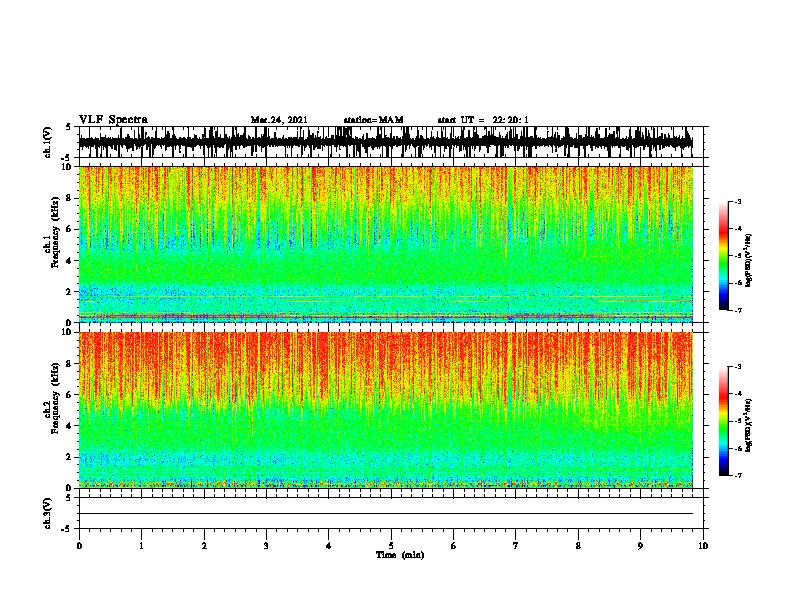Click time axis tick label "4"
792x612 pixels.
pos(329,546)
